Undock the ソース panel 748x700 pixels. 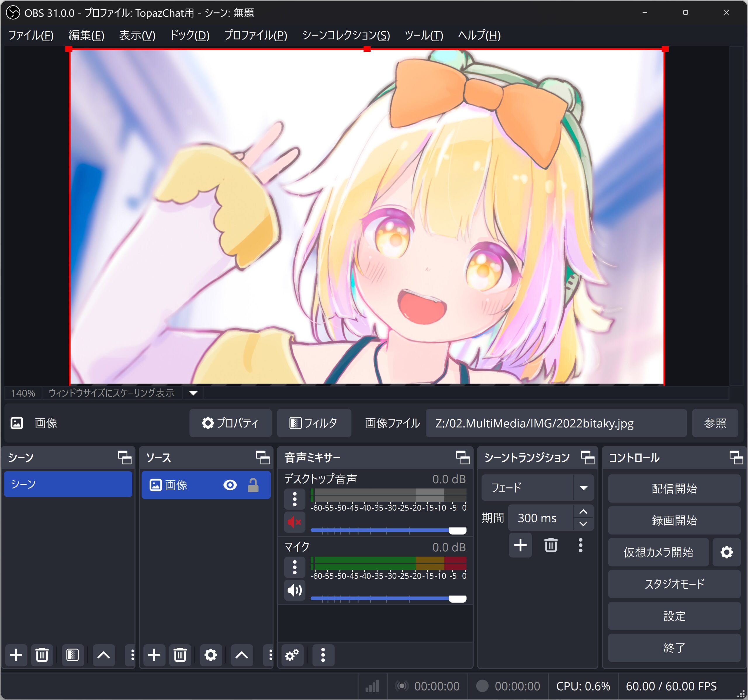[x=263, y=458]
